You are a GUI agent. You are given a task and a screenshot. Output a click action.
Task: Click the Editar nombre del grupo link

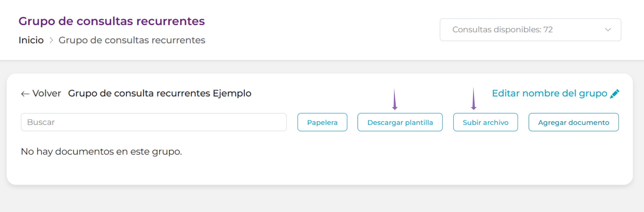point(549,93)
